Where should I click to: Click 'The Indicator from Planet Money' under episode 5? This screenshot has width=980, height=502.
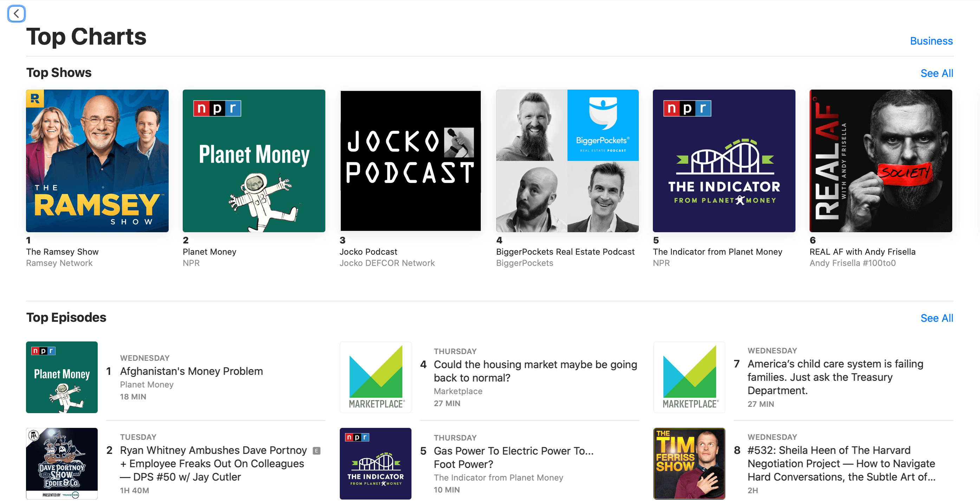point(498,477)
